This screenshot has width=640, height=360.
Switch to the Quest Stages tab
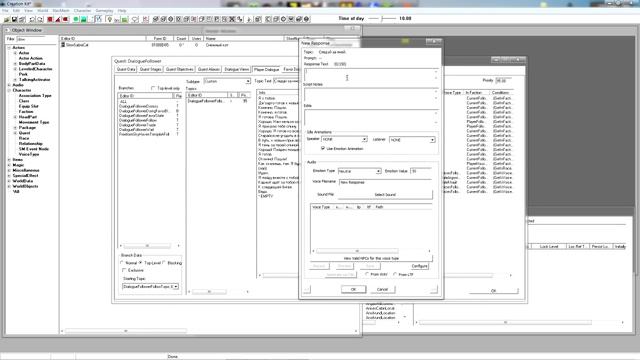click(150, 69)
